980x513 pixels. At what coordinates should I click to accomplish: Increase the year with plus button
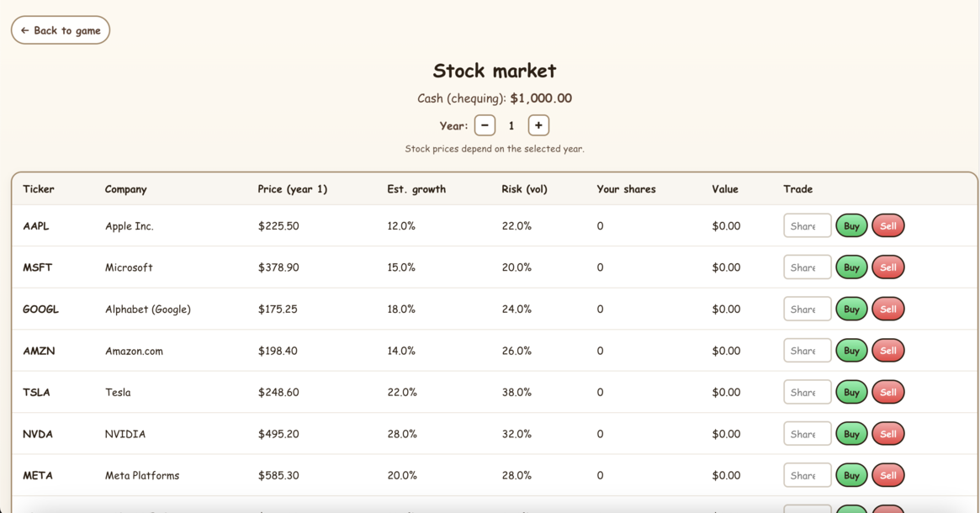tap(538, 125)
